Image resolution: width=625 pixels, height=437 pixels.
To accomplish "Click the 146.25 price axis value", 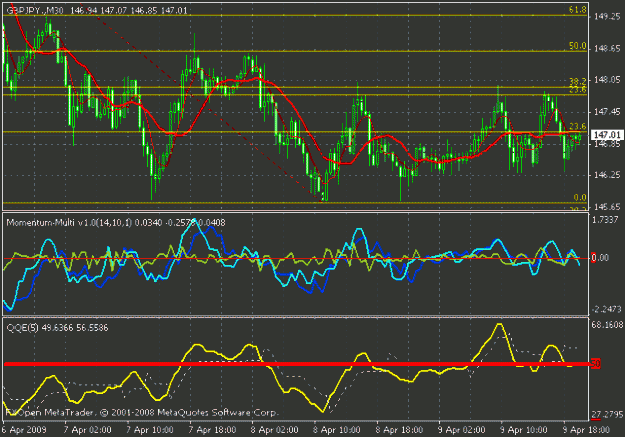I will tap(607, 175).
